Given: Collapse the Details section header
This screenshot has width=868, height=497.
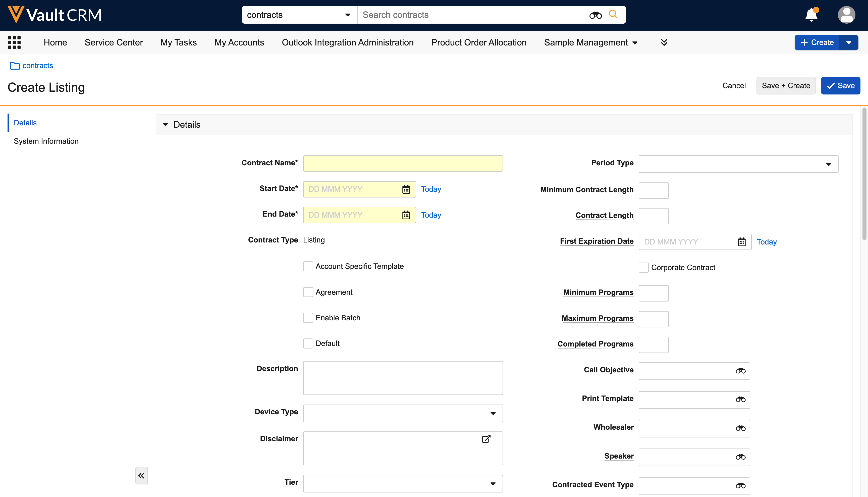Looking at the screenshot, I should 166,125.
